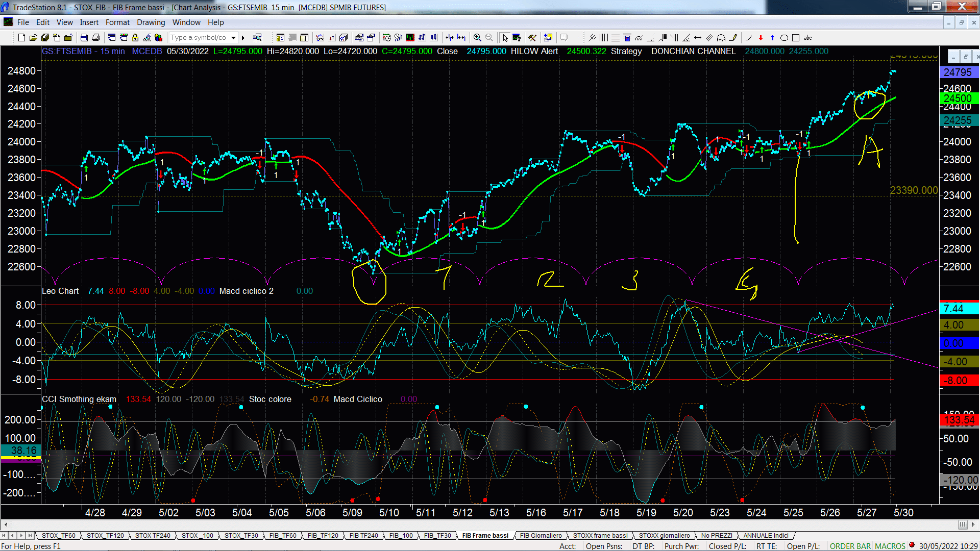Image resolution: width=980 pixels, height=551 pixels.
Task: Click the horizontal scrollbar left arrow
Action: [x=6, y=524]
